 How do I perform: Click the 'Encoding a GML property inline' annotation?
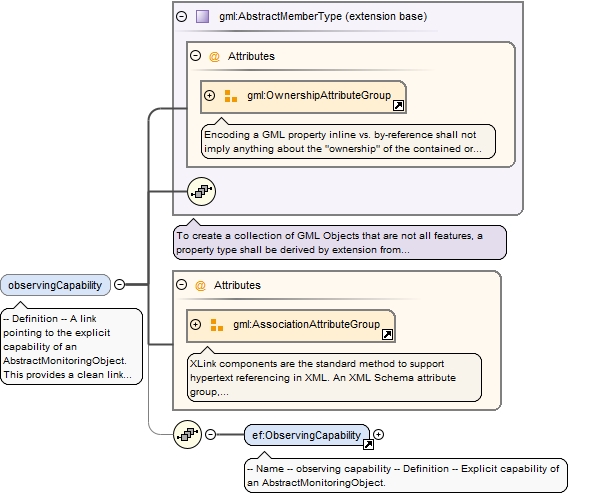tap(348, 142)
